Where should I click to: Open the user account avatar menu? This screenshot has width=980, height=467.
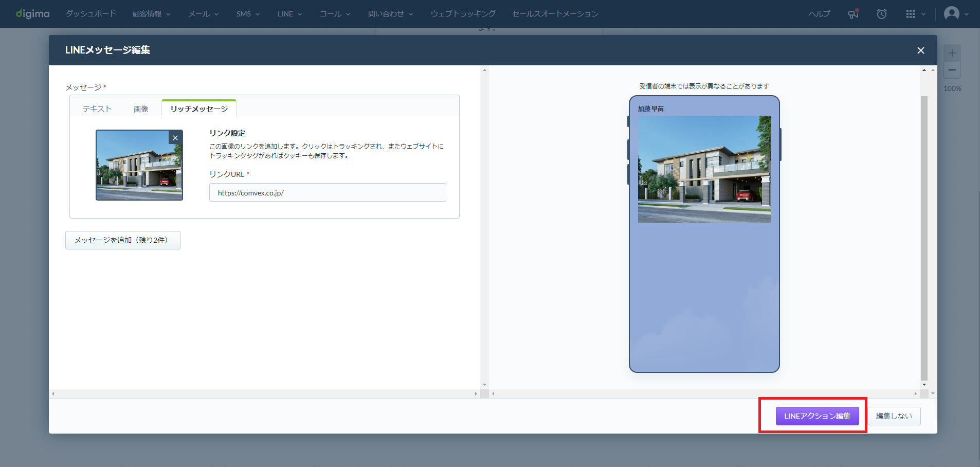tap(956, 13)
